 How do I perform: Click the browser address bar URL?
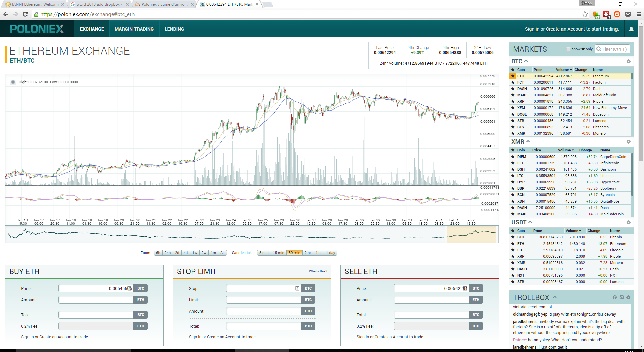click(87, 14)
